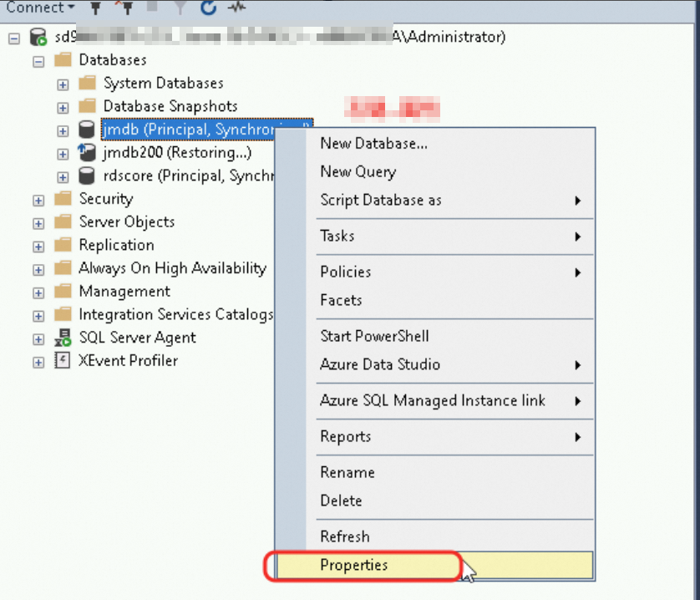Expand the Server Objects folder
This screenshot has height=600, width=700.
[38, 224]
